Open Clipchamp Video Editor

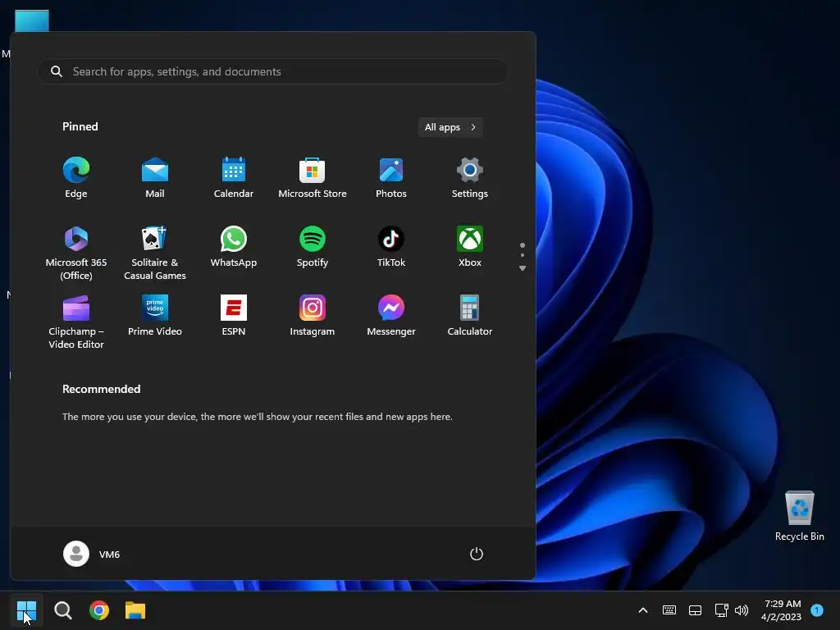(x=76, y=322)
